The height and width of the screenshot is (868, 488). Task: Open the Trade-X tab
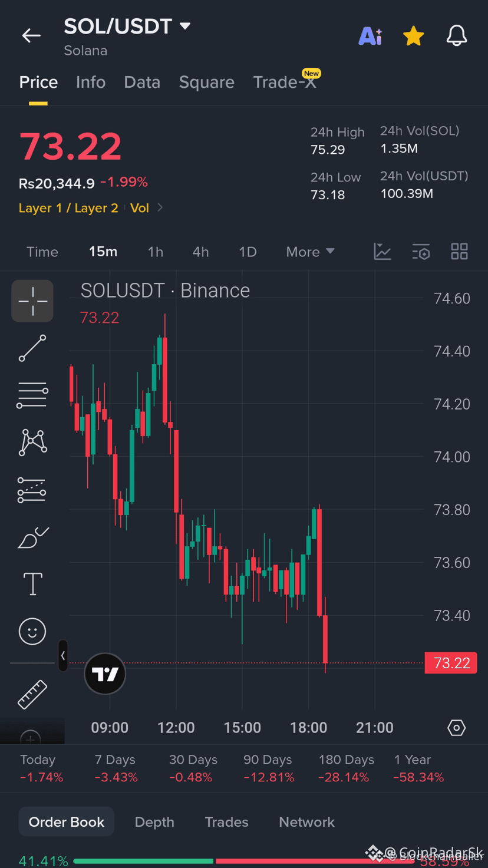pos(285,82)
